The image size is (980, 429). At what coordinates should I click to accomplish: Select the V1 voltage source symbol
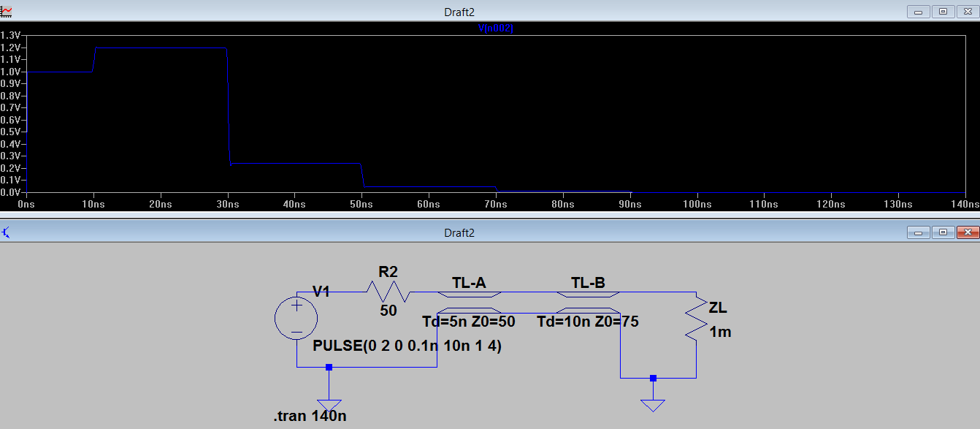pos(296,316)
